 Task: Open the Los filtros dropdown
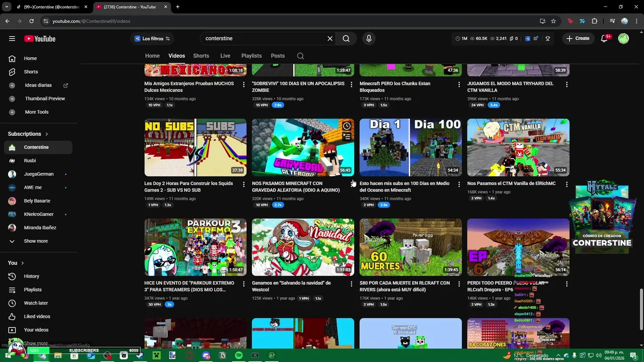pos(152,39)
